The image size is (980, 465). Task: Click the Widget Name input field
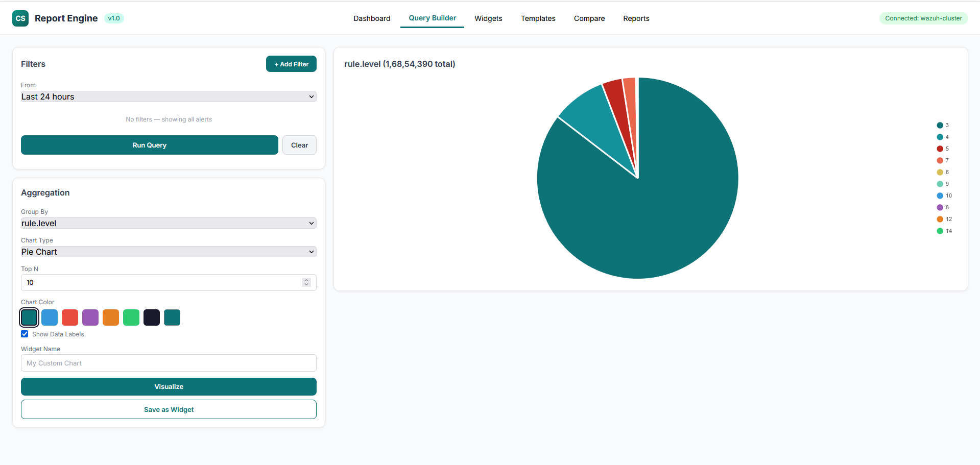point(169,363)
